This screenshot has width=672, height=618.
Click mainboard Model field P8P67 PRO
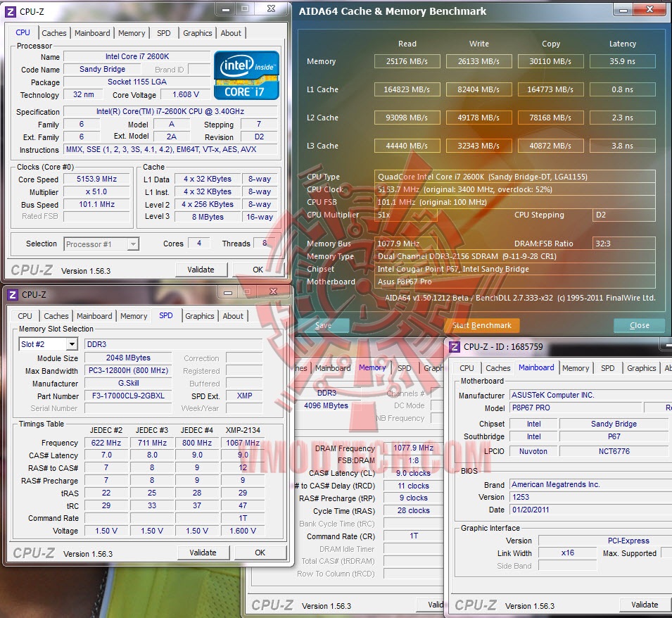(576, 408)
